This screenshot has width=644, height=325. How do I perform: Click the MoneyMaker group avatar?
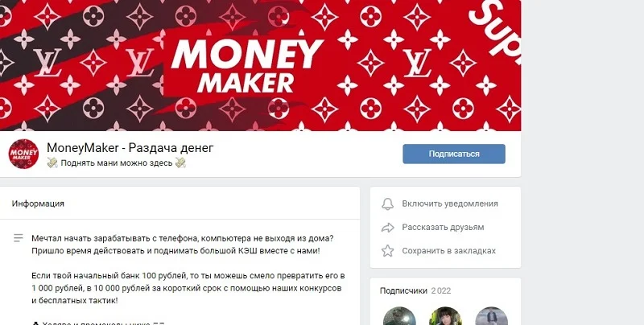pos(23,154)
